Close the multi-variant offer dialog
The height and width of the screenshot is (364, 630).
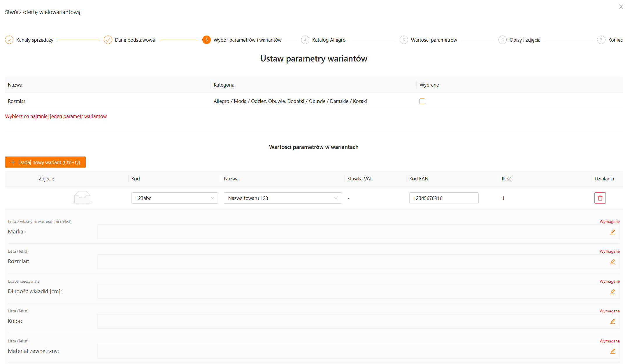pos(621,7)
